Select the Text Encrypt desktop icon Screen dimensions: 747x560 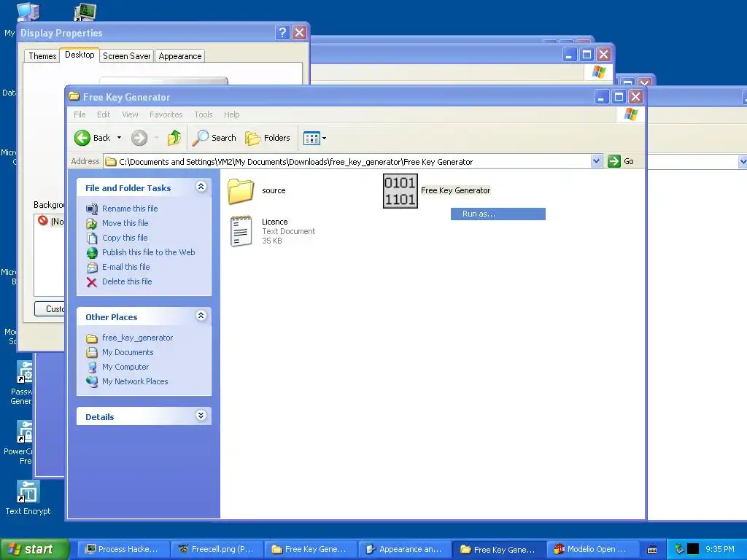28,491
